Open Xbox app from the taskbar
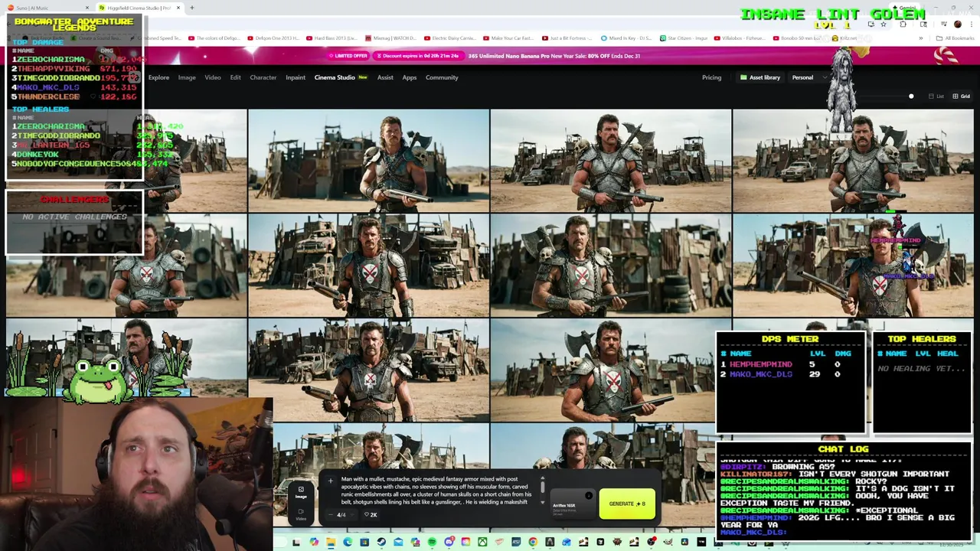This screenshot has height=551, width=980. pyautogui.click(x=482, y=542)
